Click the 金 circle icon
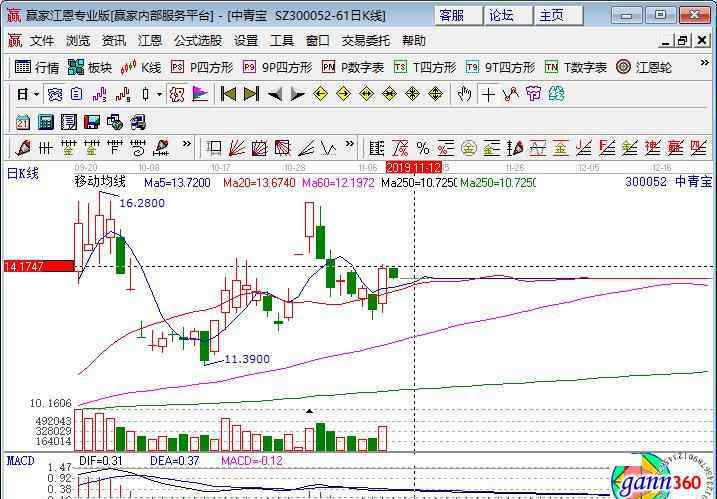The image size is (717, 499). pos(468,148)
